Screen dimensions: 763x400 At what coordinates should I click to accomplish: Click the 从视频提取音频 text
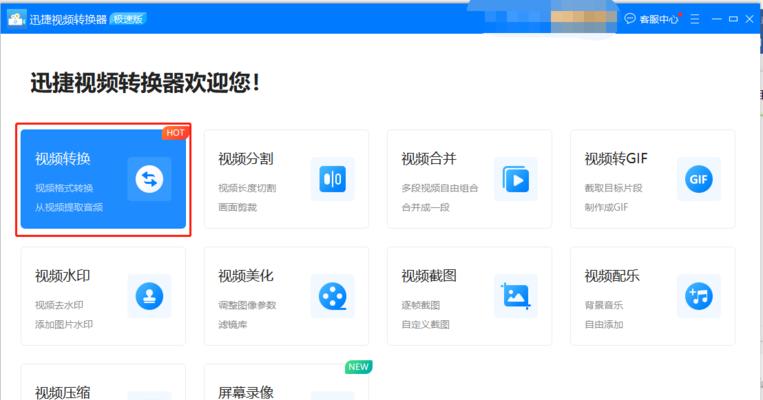[69, 207]
